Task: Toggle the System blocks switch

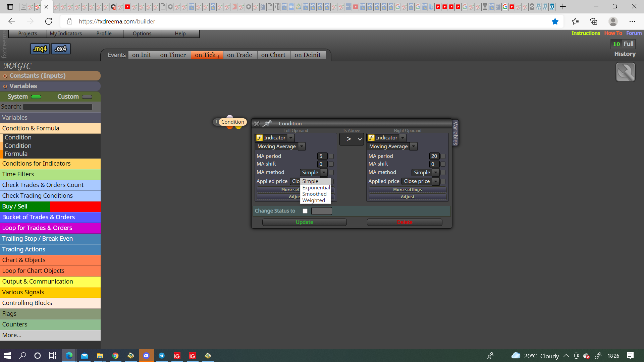Action: point(36,97)
